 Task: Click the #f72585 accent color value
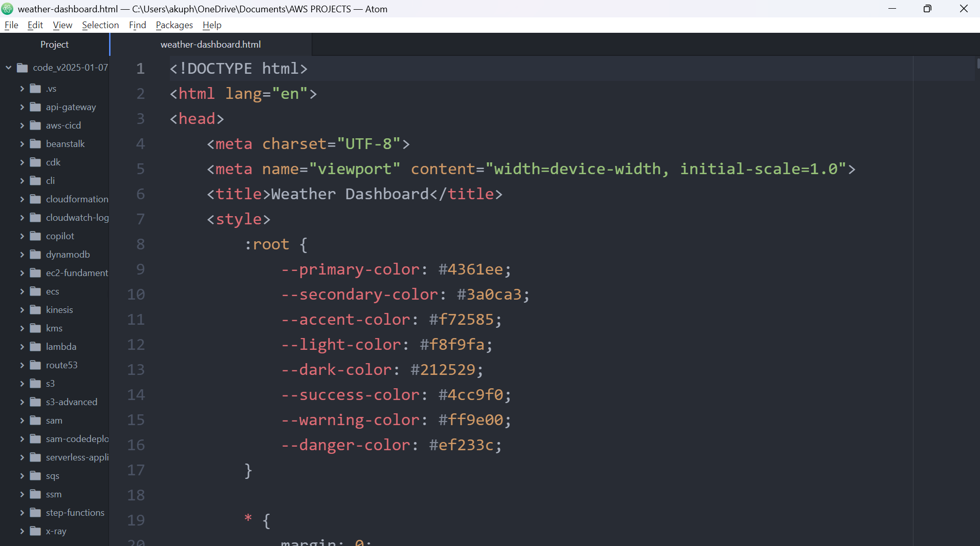coord(461,320)
